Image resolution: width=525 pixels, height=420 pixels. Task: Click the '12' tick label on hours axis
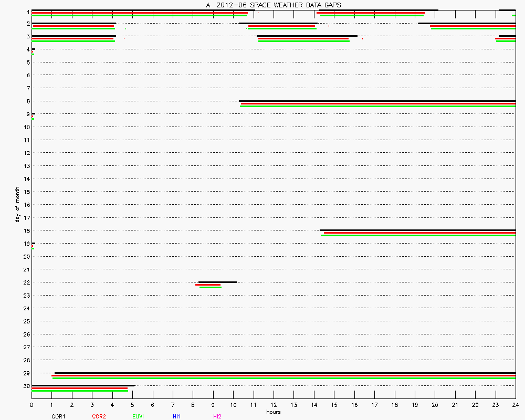click(x=274, y=405)
